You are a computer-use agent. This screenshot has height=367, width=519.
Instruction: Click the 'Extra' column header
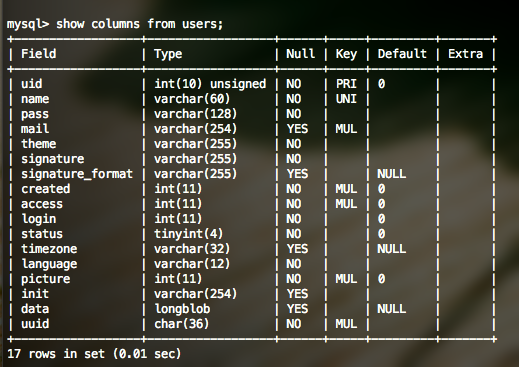point(465,54)
